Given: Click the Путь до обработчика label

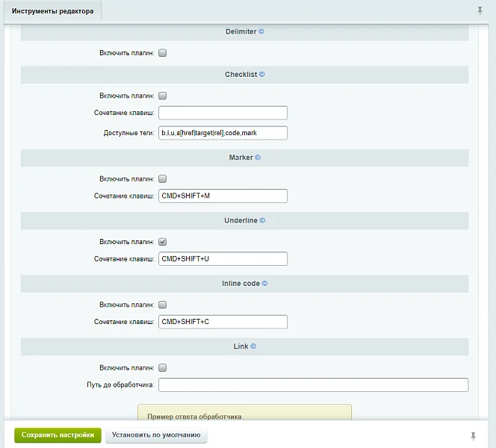Looking at the screenshot, I should [120, 385].
